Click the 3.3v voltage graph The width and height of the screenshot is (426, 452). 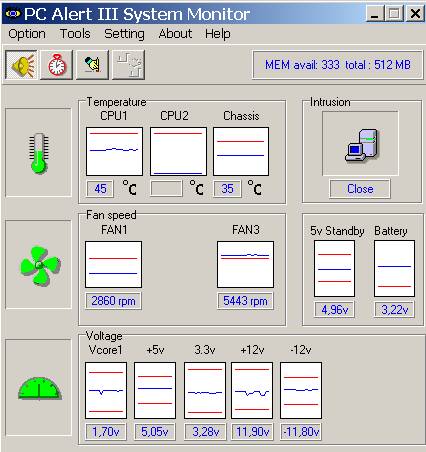pos(205,390)
